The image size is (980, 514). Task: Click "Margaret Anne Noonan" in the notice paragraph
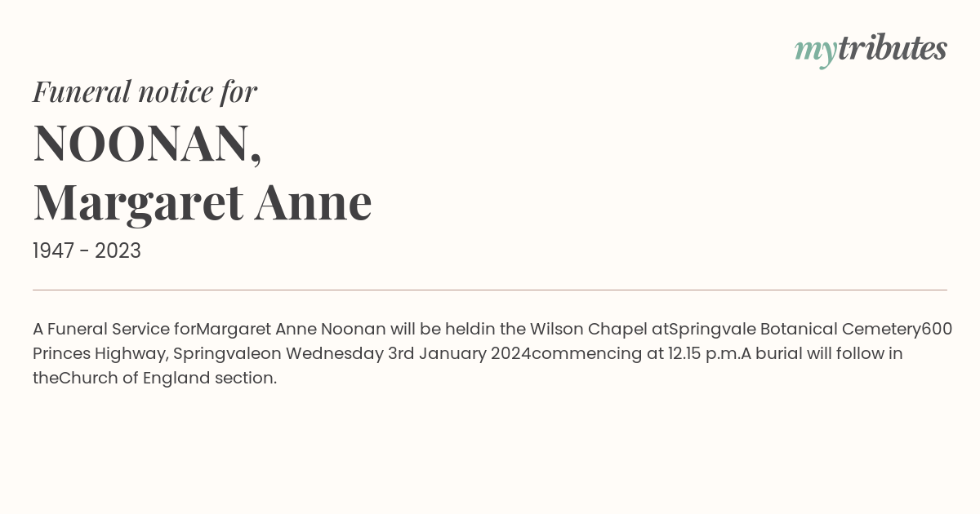click(292, 330)
